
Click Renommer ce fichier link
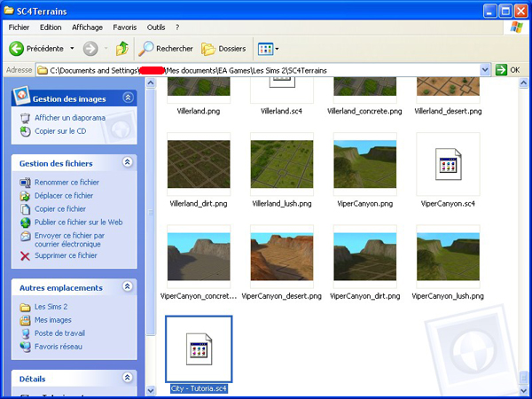(x=66, y=182)
